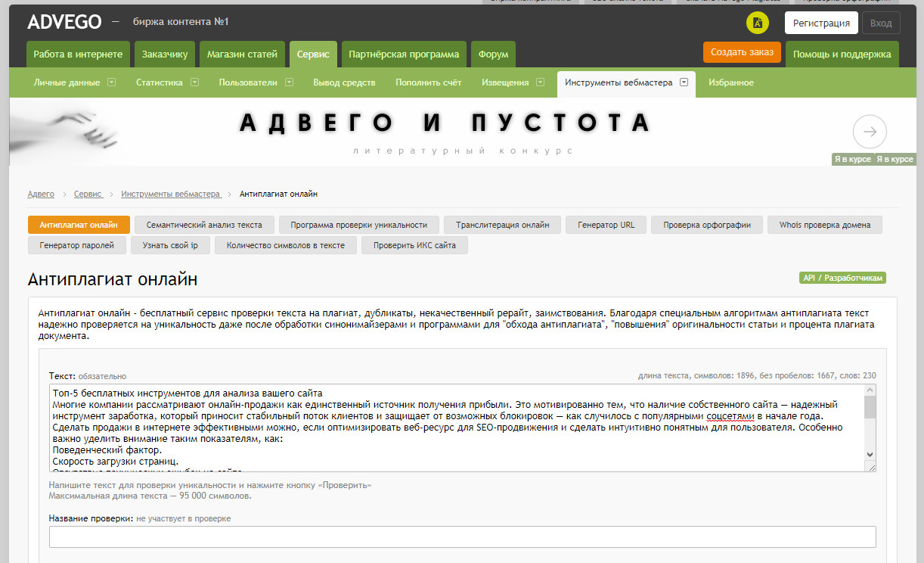Click the биржа контента №1 tagline
924x563 pixels.
[181, 23]
